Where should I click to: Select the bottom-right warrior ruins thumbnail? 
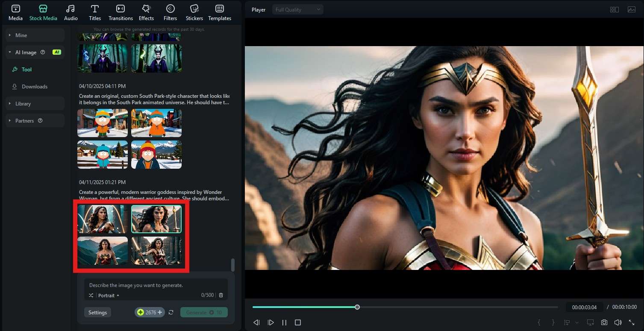[x=156, y=251]
